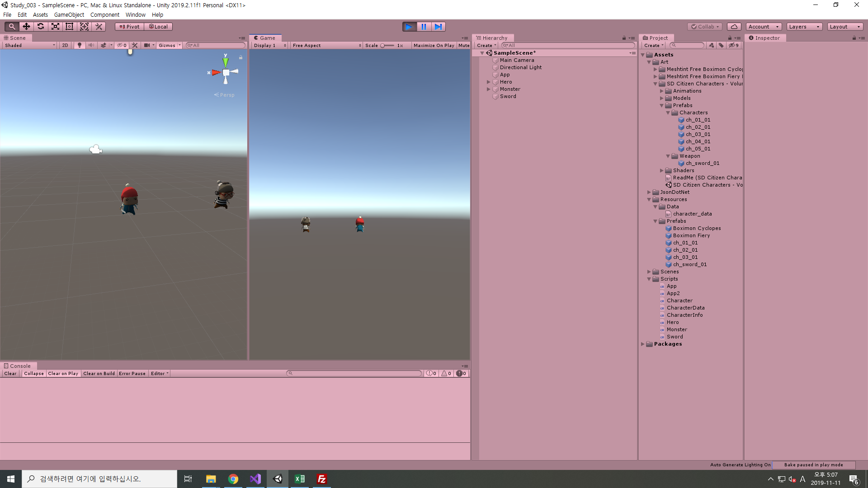
Task: Click the Pause button
Action: point(424,27)
